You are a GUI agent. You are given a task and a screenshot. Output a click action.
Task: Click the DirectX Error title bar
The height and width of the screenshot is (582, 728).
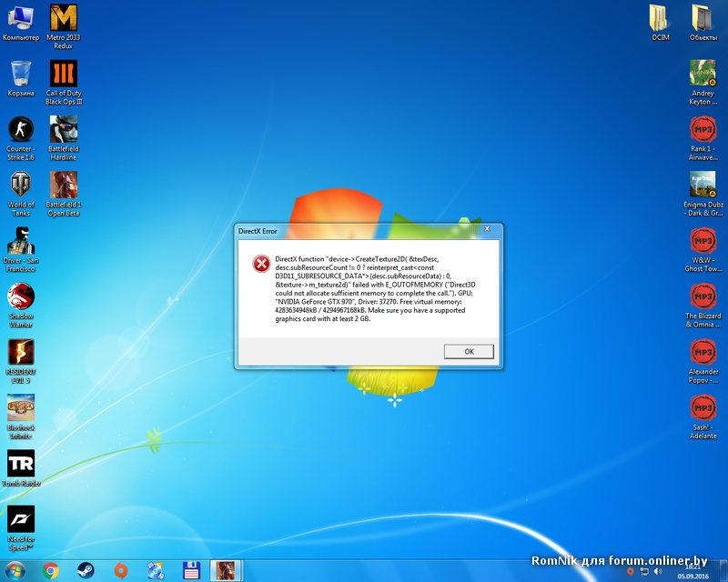pyautogui.click(x=355, y=231)
